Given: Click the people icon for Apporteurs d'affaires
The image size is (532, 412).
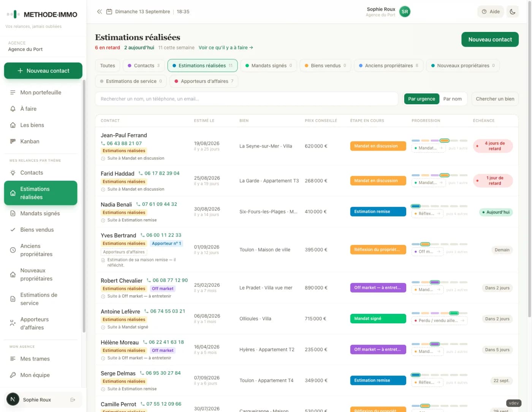Looking at the screenshot, I should pos(13,323).
